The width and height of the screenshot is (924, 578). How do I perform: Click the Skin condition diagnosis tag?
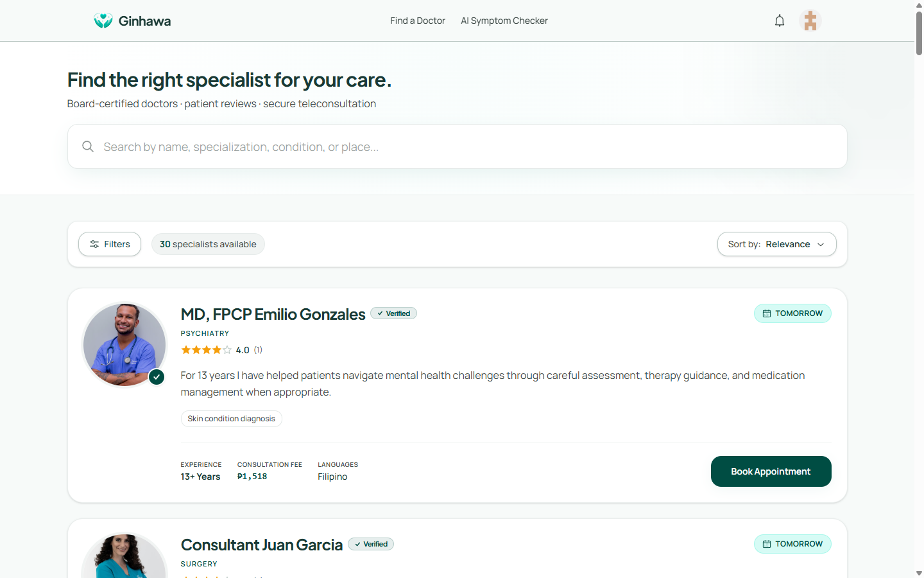tap(231, 419)
